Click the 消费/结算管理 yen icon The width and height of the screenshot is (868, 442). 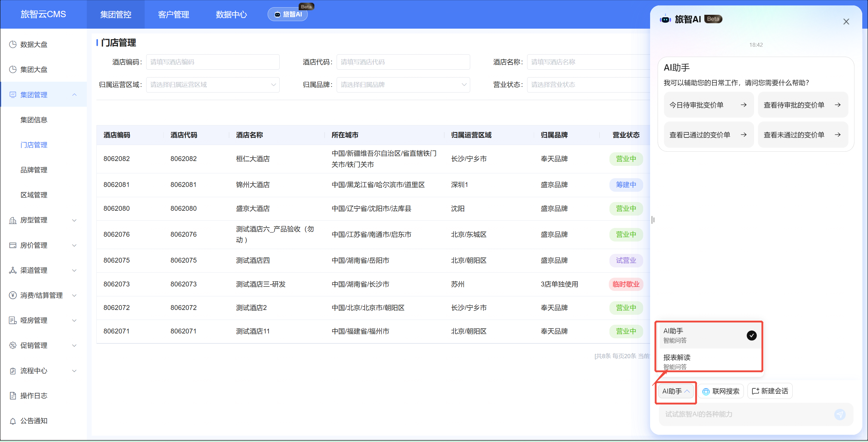click(x=12, y=295)
